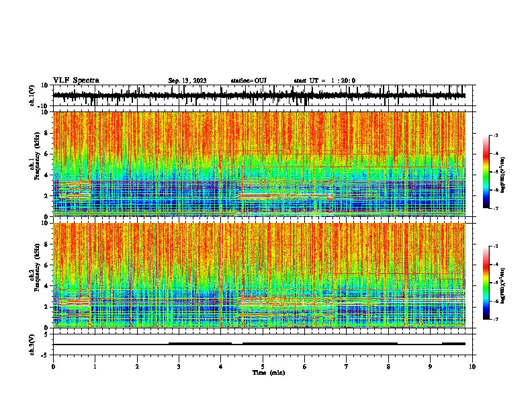Screen dimensions: 532x411
Task: Click time axis tick label "7"
Action: (347, 367)
